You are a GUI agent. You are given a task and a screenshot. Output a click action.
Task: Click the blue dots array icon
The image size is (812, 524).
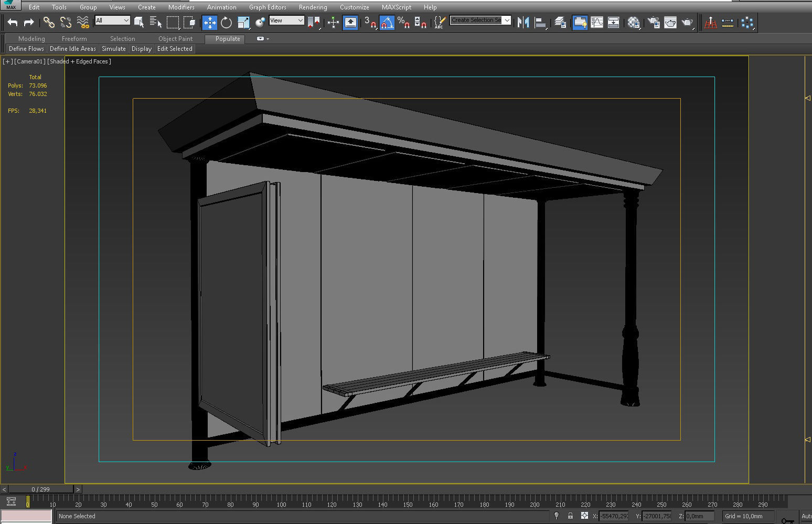point(747,22)
